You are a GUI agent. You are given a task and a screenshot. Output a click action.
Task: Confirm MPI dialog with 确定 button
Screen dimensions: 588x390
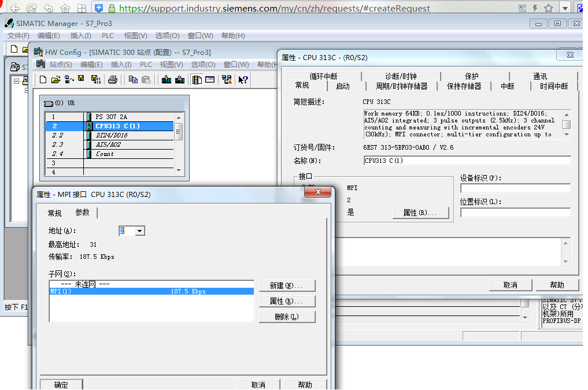coord(61,385)
